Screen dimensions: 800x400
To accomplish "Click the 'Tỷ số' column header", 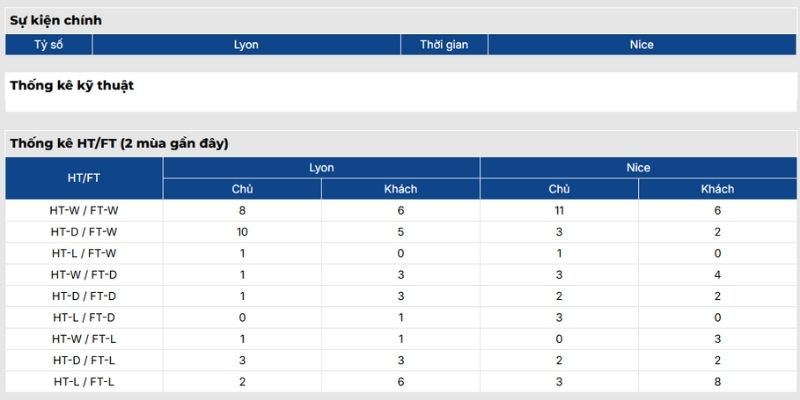I will pos(49,45).
